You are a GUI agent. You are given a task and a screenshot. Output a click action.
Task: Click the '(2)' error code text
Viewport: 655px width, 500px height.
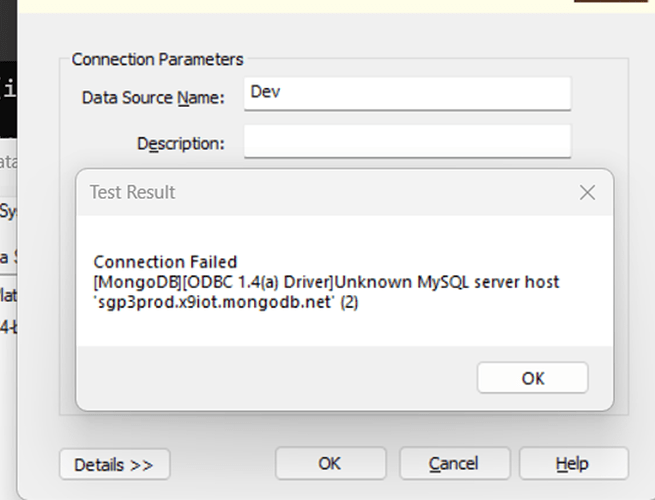click(x=348, y=302)
